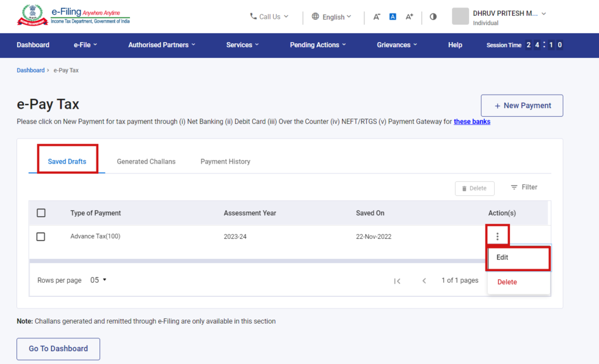Image resolution: width=599 pixels, height=364 pixels.
Task: Tick the Advance Tax(100) row checkbox
Action: pyautogui.click(x=40, y=237)
